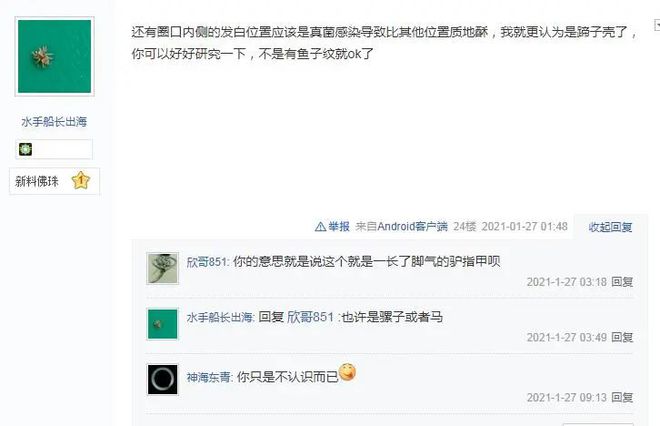
Task: Click the warning triangle report icon
Action: (x=320, y=227)
